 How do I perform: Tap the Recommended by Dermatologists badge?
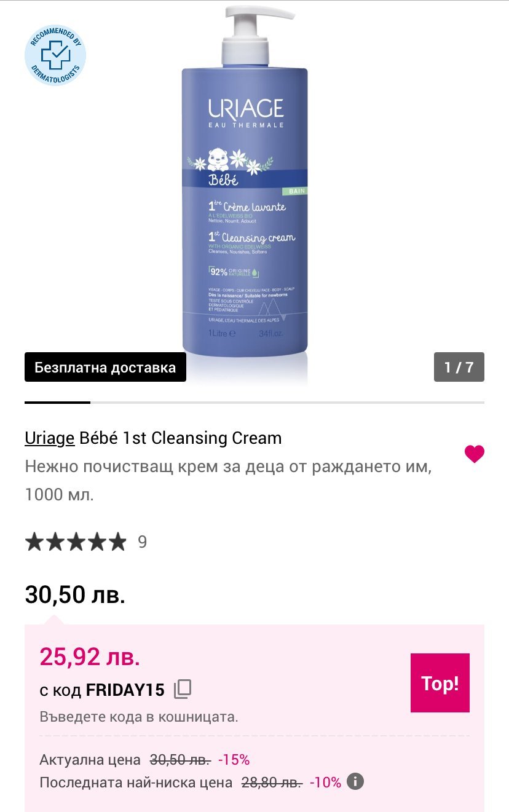point(55,55)
